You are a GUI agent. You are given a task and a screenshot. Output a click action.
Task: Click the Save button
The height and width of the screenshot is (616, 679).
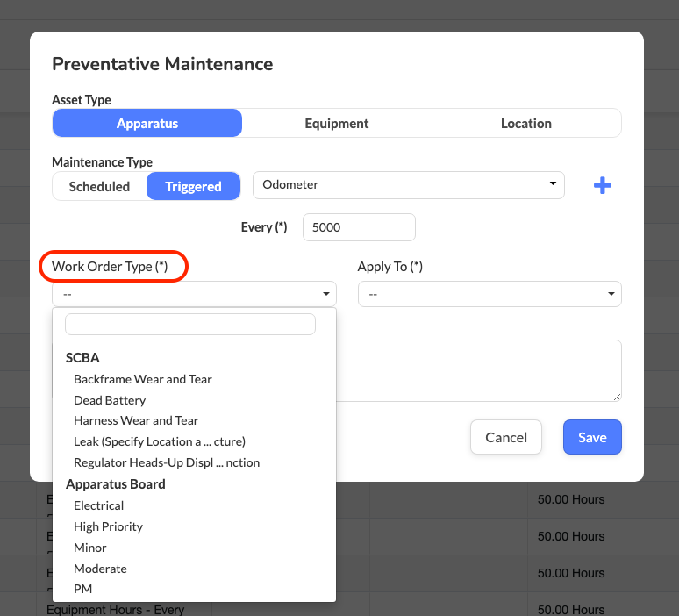click(x=592, y=437)
